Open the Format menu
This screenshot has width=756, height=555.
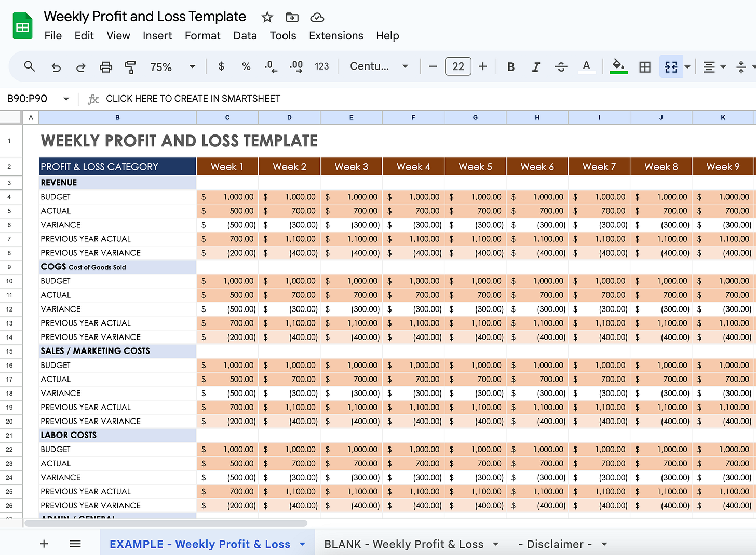click(203, 36)
